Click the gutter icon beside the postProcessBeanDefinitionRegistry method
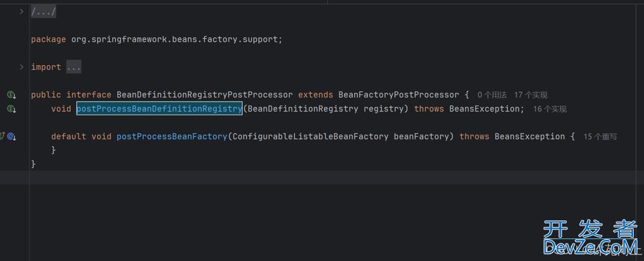Screen dimensions: 644x261 tap(11, 109)
